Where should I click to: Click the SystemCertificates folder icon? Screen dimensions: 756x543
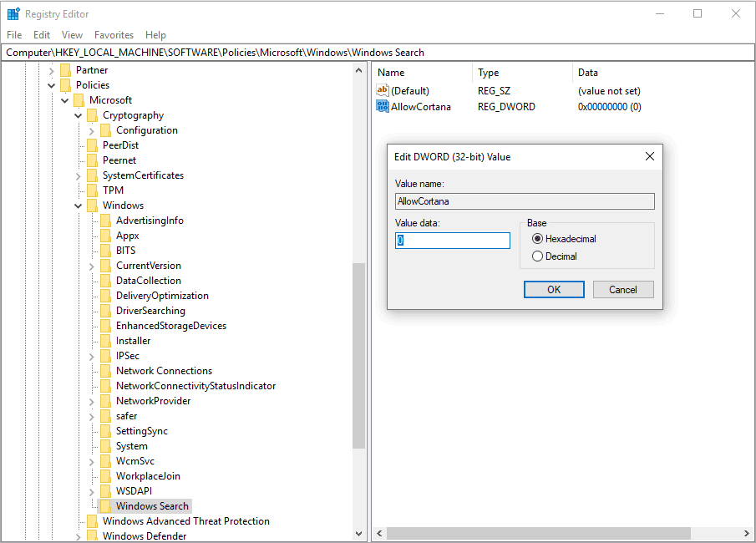click(92, 175)
